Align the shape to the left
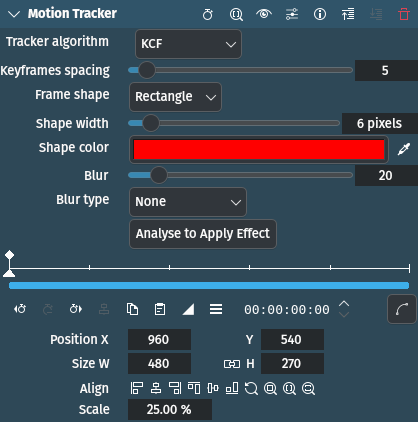418x422 pixels. click(137, 388)
